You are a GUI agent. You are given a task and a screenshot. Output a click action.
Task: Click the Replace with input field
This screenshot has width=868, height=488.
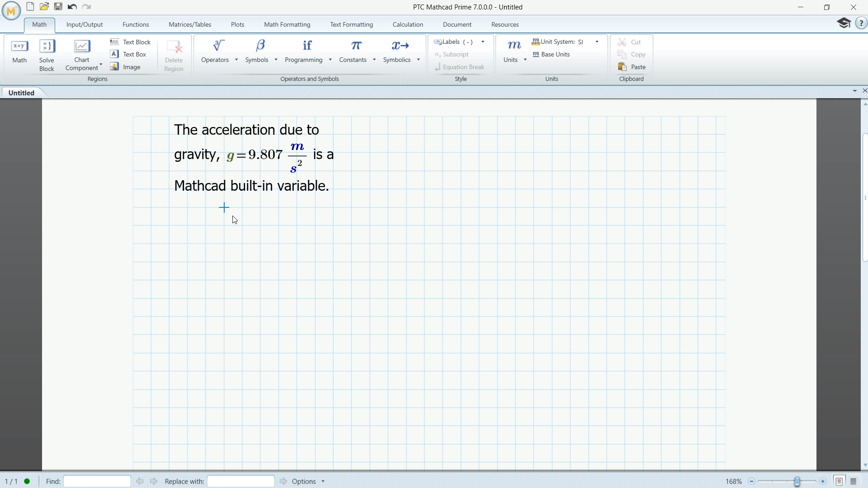tap(241, 481)
